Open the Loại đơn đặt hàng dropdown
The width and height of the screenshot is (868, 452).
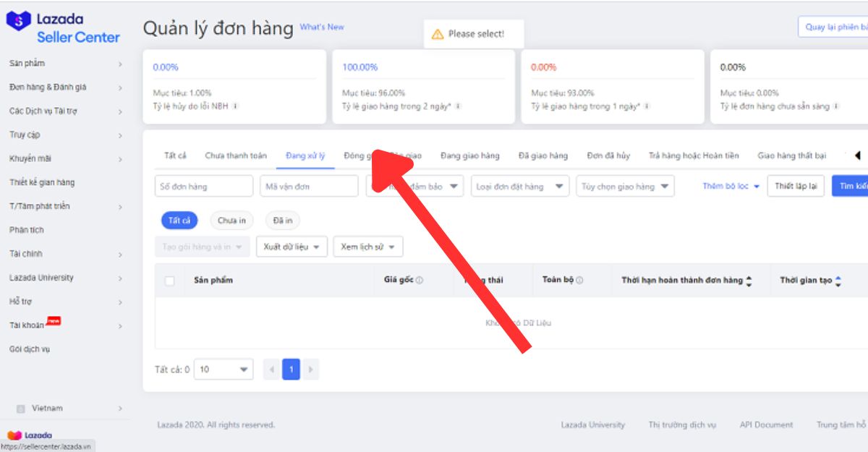[x=519, y=187]
